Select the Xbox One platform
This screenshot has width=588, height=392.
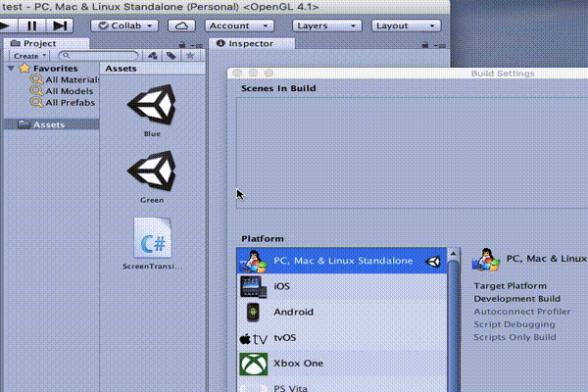point(342,364)
